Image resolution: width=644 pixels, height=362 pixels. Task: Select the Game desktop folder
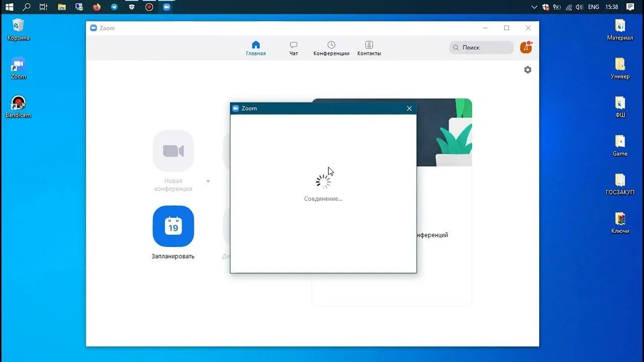(x=620, y=145)
